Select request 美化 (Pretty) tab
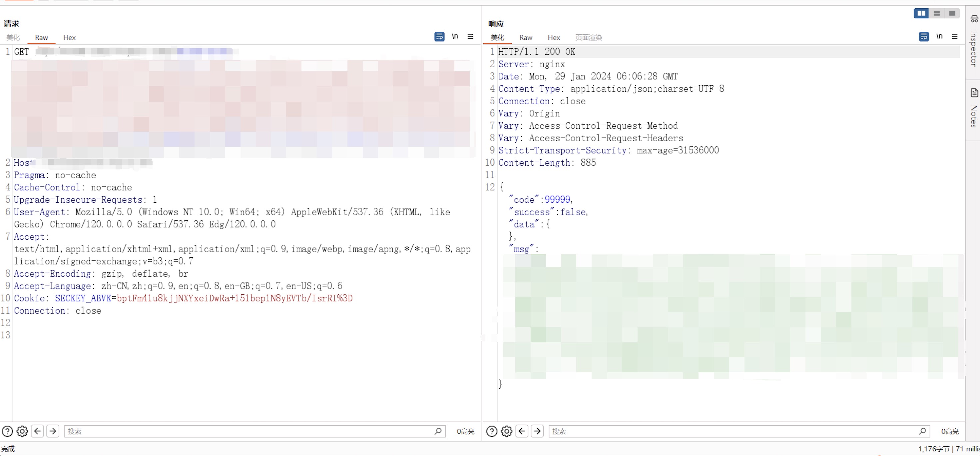 13,37
